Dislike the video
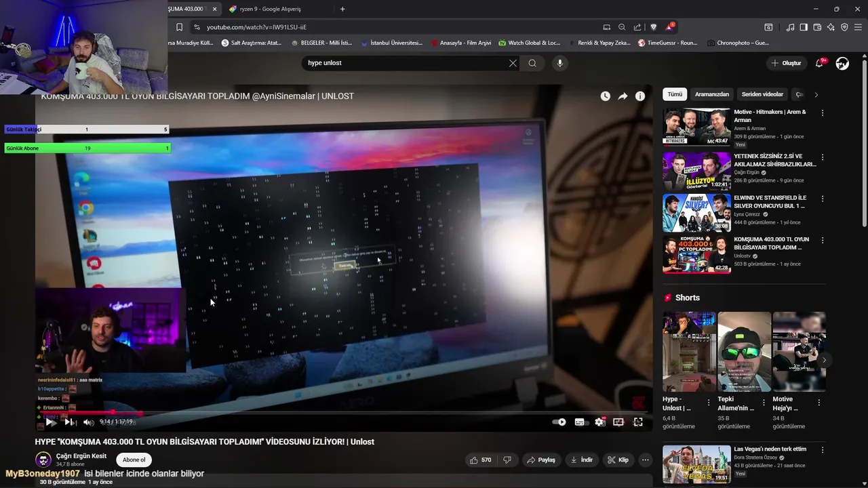 click(x=507, y=460)
